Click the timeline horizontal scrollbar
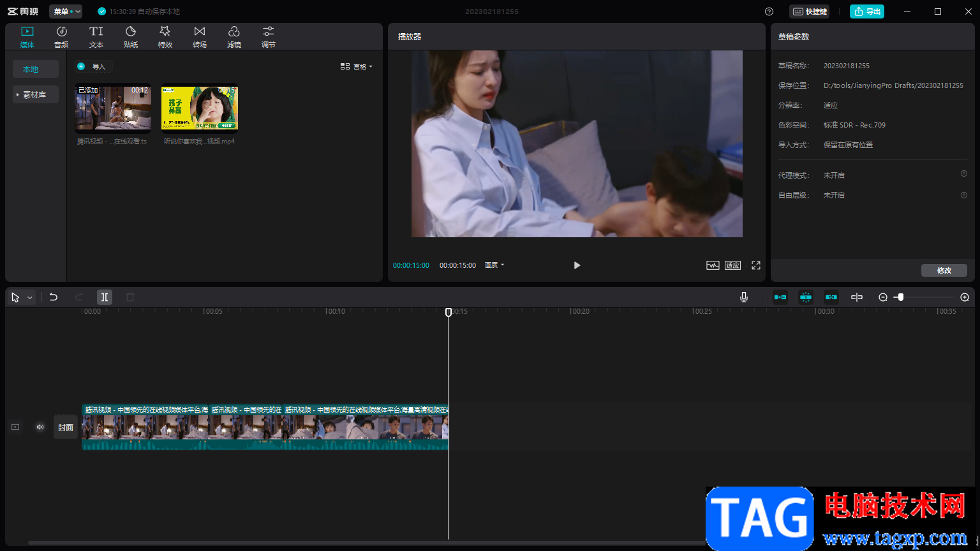Image resolution: width=980 pixels, height=551 pixels. pyautogui.click(x=367, y=543)
